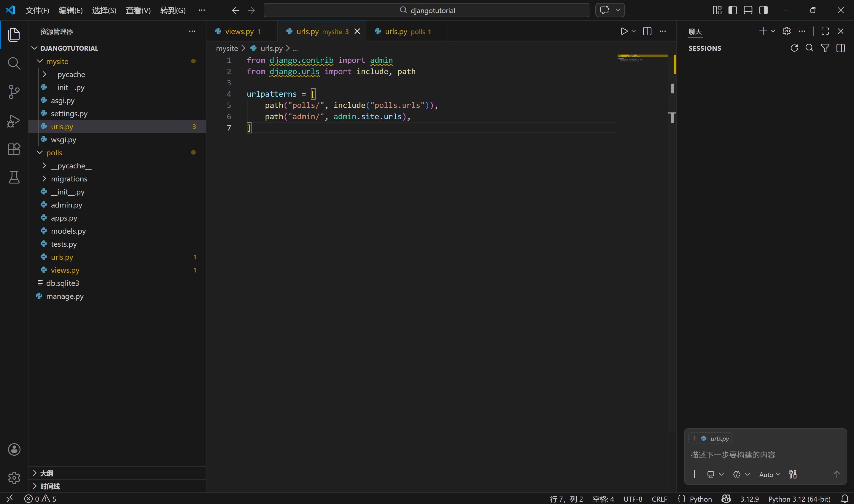Refresh the chat sessions list
854x504 pixels.
[x=794, y=48]
